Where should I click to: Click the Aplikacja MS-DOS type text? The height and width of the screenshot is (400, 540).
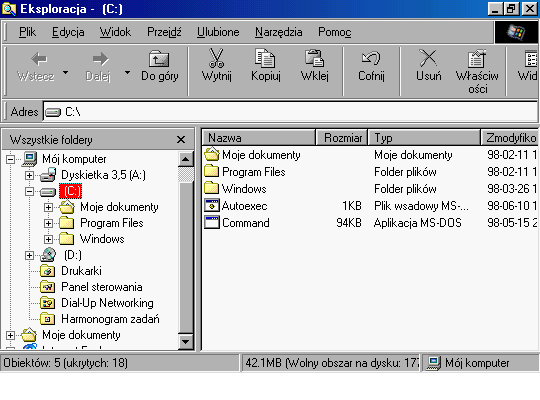pos(417,223)
